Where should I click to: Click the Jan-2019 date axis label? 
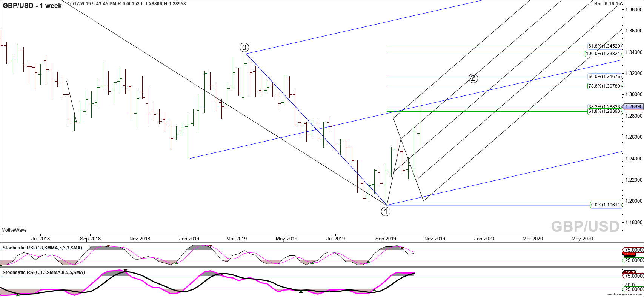click(x=189, y=239)
